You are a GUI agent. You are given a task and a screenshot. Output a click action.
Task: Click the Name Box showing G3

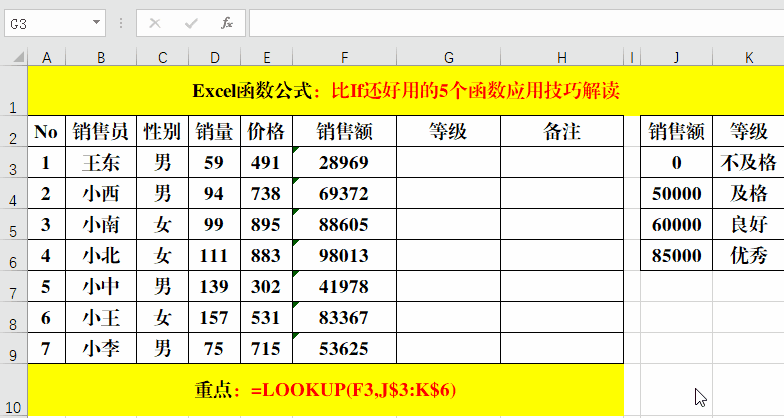[x=55, y=23]
